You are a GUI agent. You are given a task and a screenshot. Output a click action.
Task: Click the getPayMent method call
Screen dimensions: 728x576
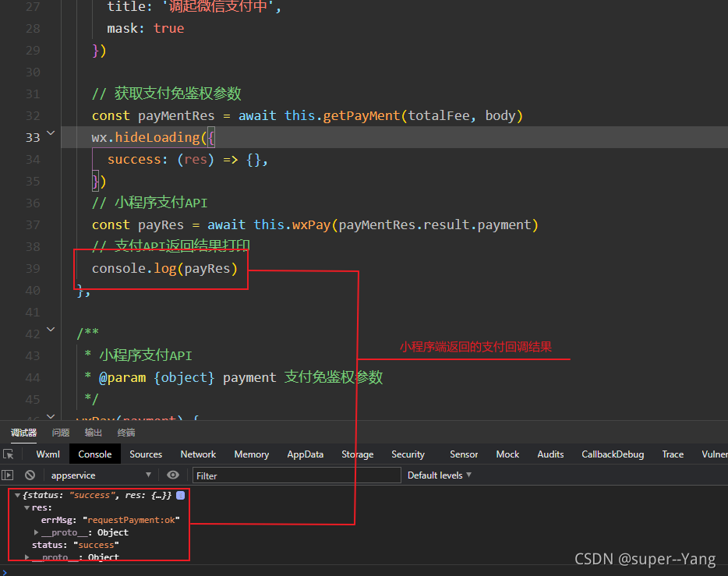coord(361,115)
